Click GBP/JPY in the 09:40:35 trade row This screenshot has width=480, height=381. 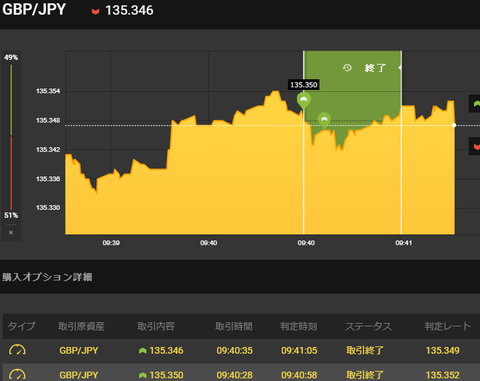79,351
